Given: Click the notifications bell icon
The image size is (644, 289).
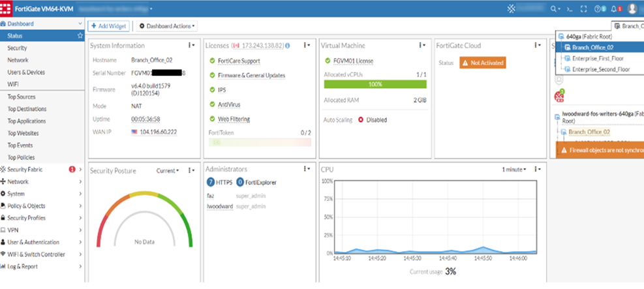Looking at the screenshot, I should click(612, 9).
